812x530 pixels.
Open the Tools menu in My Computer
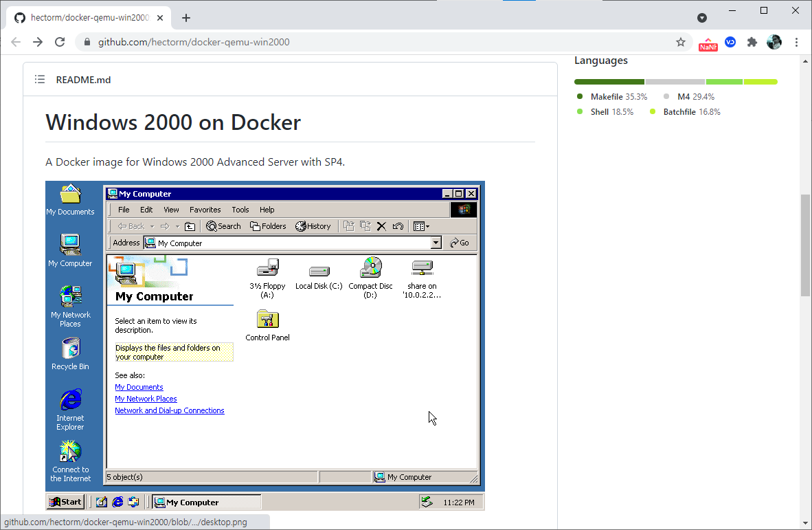click(x=240, y=210)
